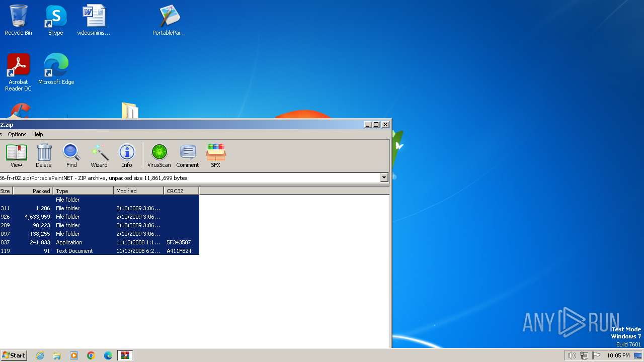Screen dimensions: 644x362
Task: Open the archive Comment tool
Action: pos(188,155)
